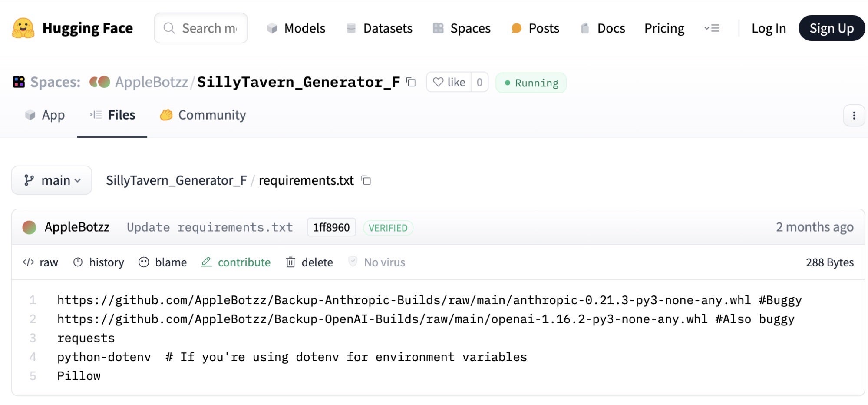Open the Community tab
The width and height of the screenshot is (868, 405).
203,115
